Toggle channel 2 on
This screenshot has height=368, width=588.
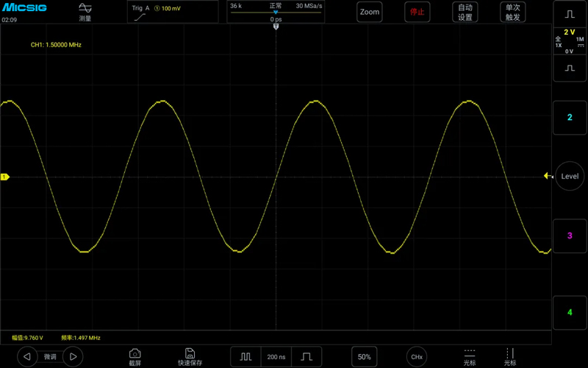point(570,118)
